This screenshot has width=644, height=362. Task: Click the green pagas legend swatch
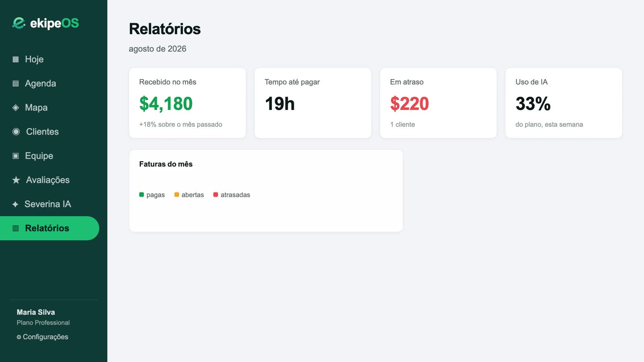[x=142, y=195]
